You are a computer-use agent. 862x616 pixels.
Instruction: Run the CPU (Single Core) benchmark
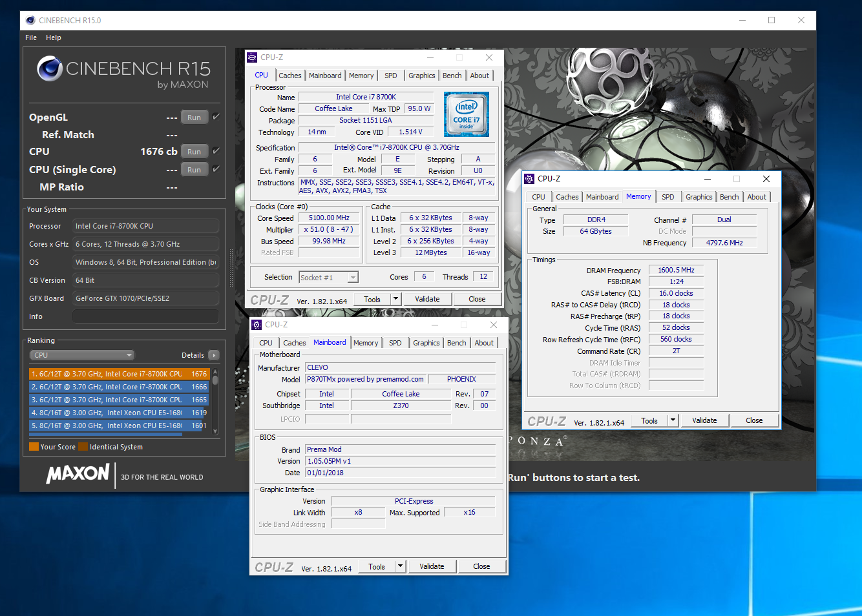tap(194, 170)
